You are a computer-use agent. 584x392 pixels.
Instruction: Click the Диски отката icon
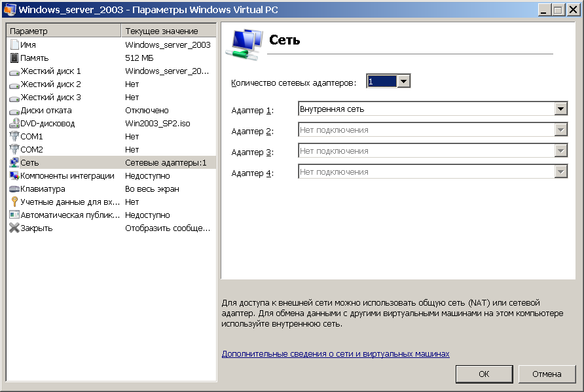click(14, 111)
